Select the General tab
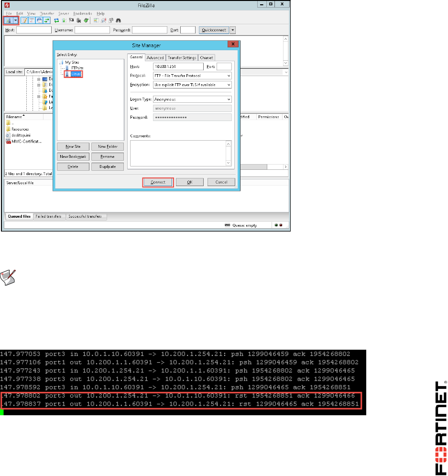This screenshot has width=448, height=476. pyautogui.click(x=136, y=57)
